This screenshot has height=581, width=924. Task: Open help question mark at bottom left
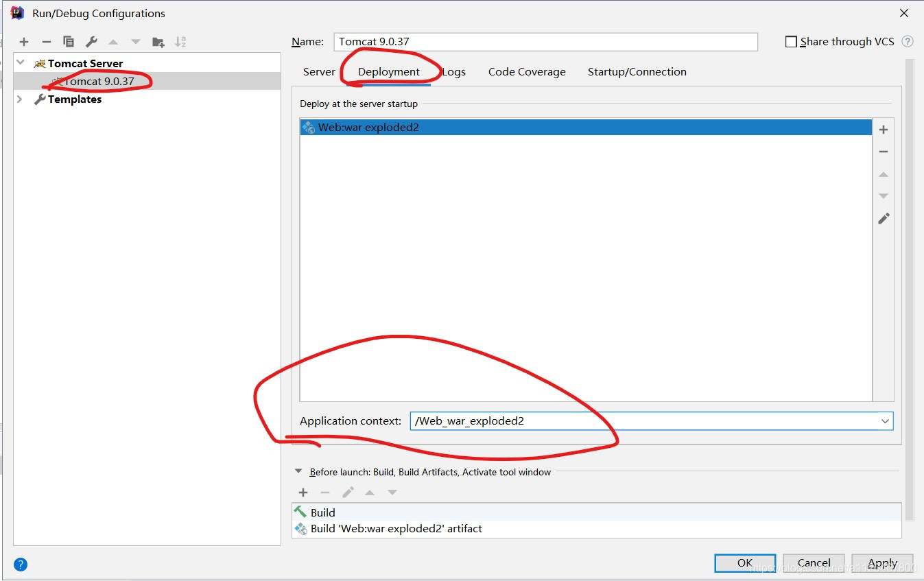(x=21, y=565)
